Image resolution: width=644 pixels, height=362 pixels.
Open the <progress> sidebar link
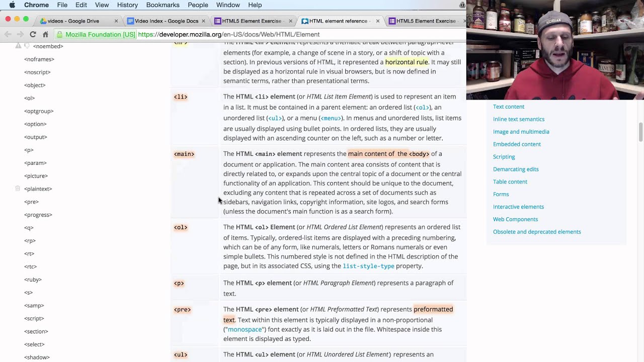click(x=38, y=215)
